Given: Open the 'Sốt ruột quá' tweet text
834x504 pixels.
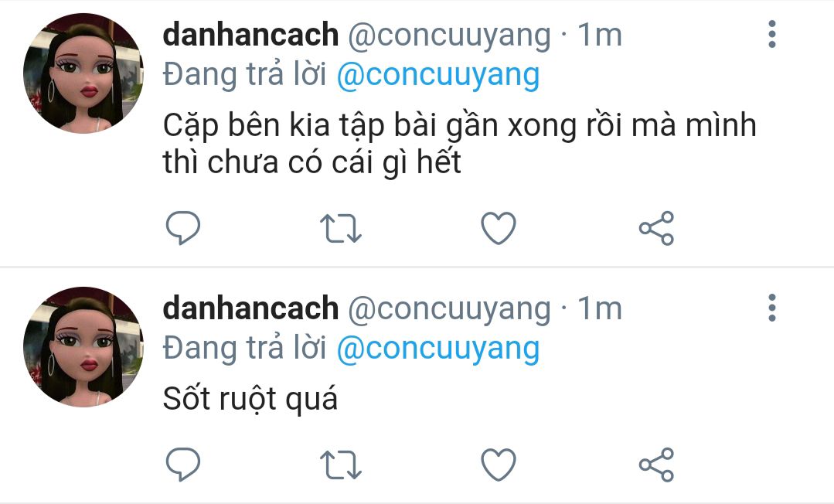Looking at the screenshot, I should [x=250, y=399].
